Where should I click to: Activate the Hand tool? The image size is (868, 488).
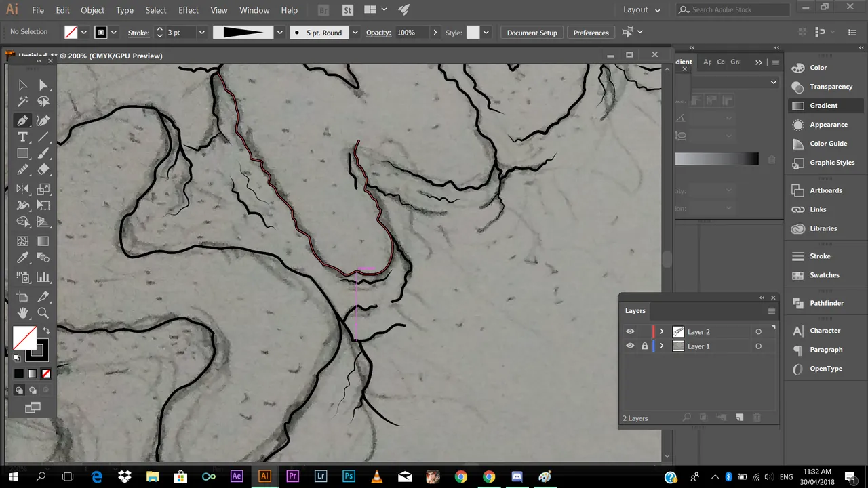[x=22, y=313]
